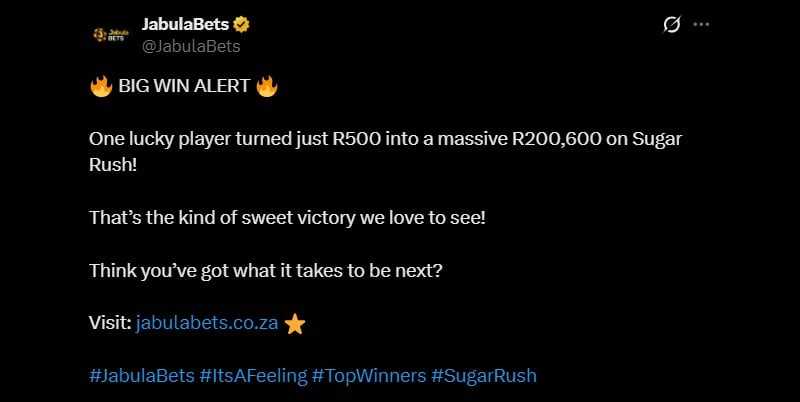Open the @JabulaBets handle
The height and width of the screenshot is (402, 800).
[x=191, y=46]
